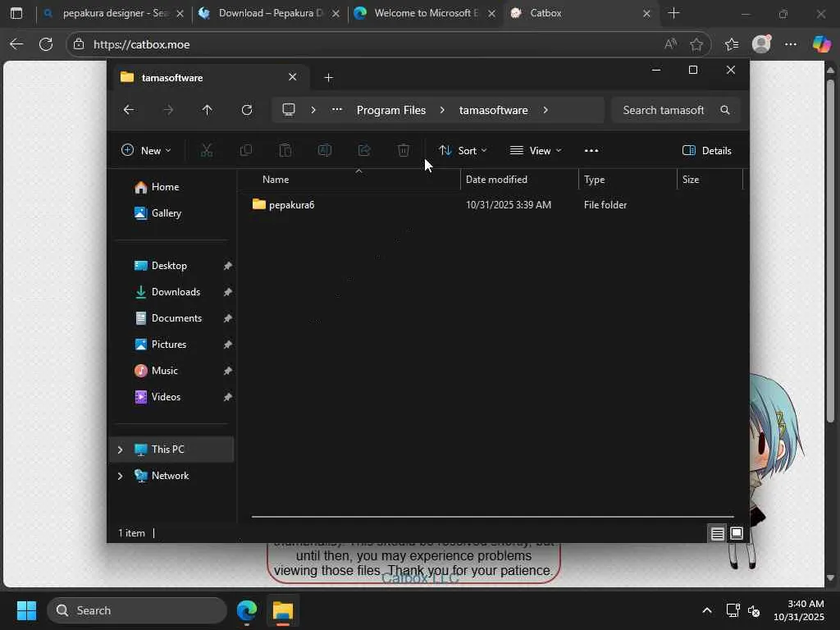Click the Paste clipboard icon
Image resolution: width=840 pixels, height=630 pixels.
[x=285, y=151]
